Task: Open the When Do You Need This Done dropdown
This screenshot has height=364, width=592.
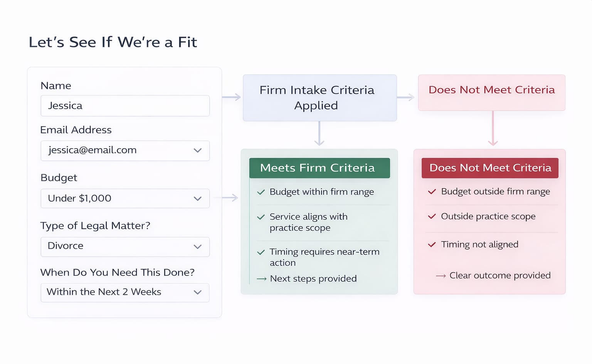Action: [125, 292]
